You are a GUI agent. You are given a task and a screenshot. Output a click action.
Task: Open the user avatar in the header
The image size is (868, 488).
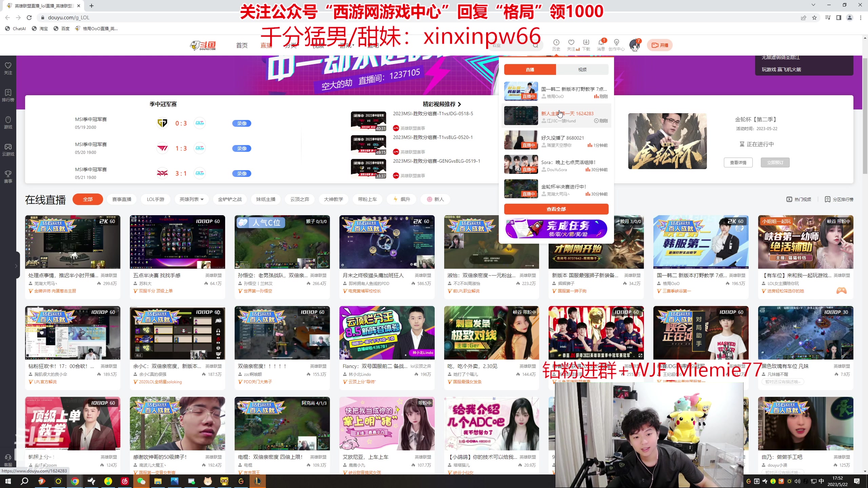click(634, 45)
